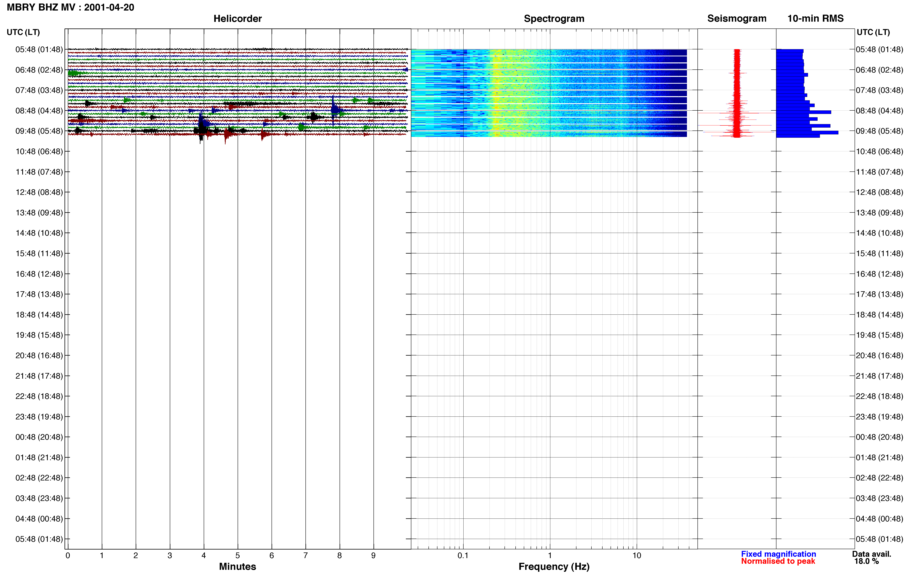Viewport: 924px width, 578px height.
Task: Click the 8 tick on the Minutes axis
Action: pyautogui.click(x=339, y=555)
